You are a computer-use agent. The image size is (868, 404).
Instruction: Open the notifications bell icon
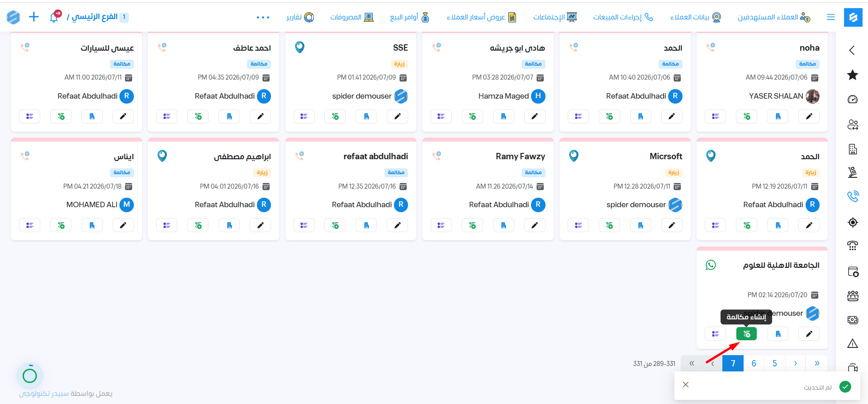(54, 17)
